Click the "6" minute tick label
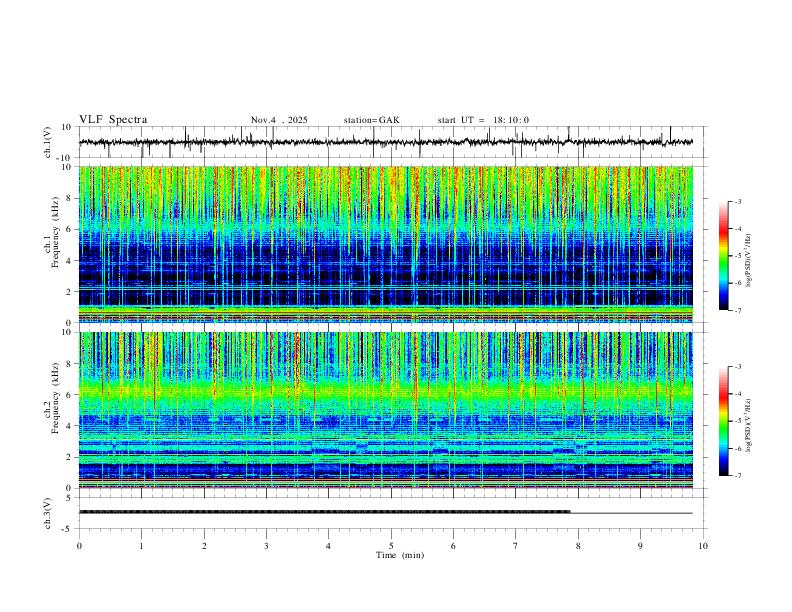Viewport: 792px width, 612px height. 453,546
